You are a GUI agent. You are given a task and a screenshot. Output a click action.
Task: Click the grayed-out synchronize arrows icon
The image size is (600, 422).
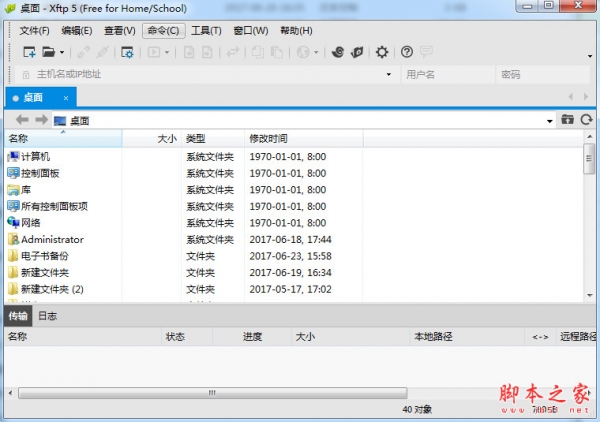click(232, 52)
